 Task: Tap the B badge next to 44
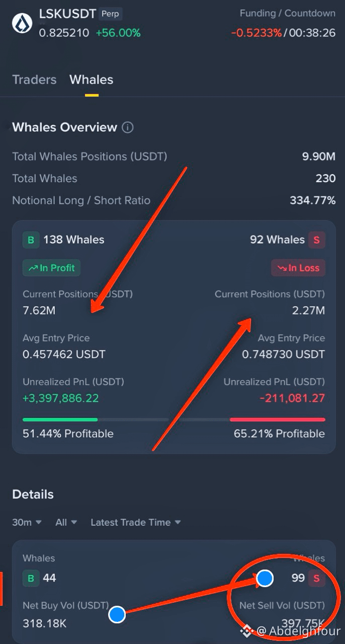pos(31,578)
